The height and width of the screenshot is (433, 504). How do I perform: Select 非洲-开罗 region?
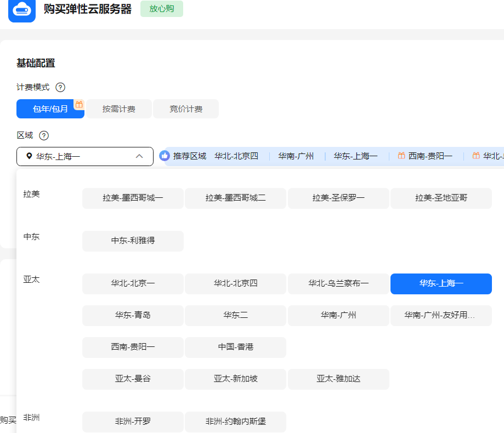(133, 421)
